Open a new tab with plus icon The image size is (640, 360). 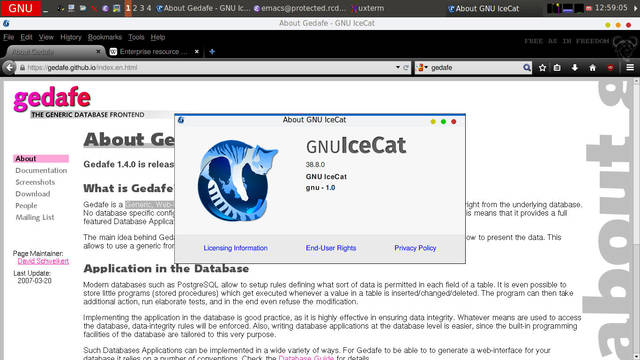[x=212, y=51]
